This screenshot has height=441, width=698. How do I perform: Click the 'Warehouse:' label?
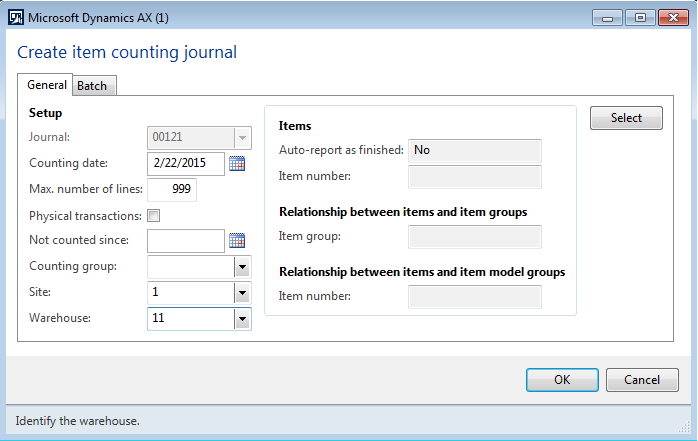click(60, 318)
